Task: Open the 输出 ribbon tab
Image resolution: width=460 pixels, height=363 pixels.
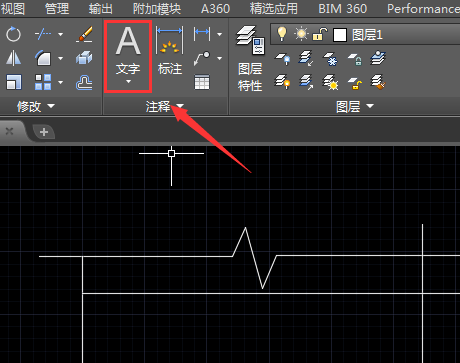Action: click(100, 9)
